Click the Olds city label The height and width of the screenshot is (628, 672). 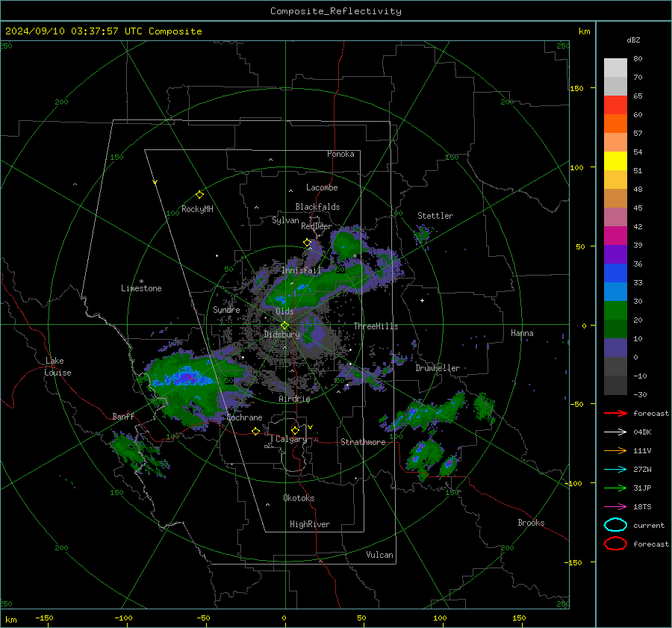(x=284, y=311)
